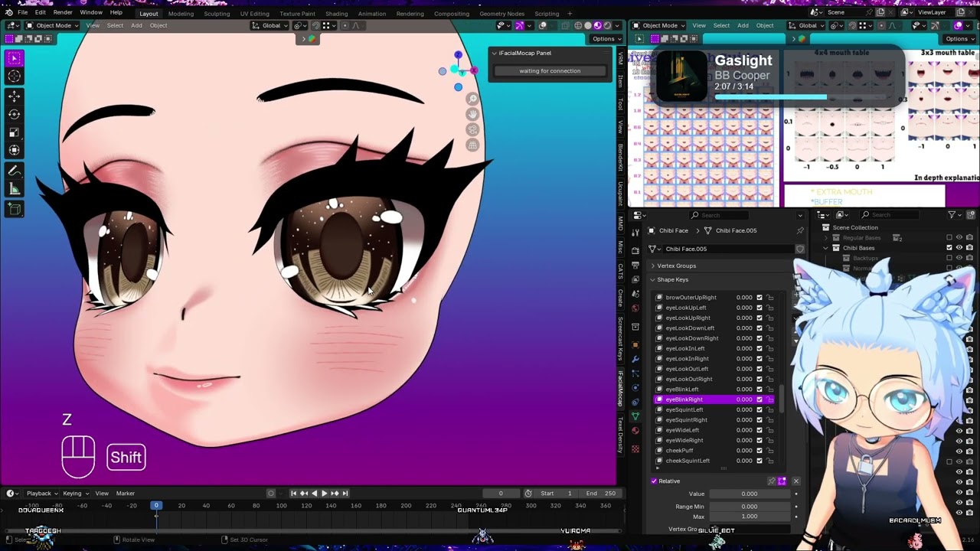This screenshot has width=980, height=551.
Task: Open the File menu
Action: (23, 13)
